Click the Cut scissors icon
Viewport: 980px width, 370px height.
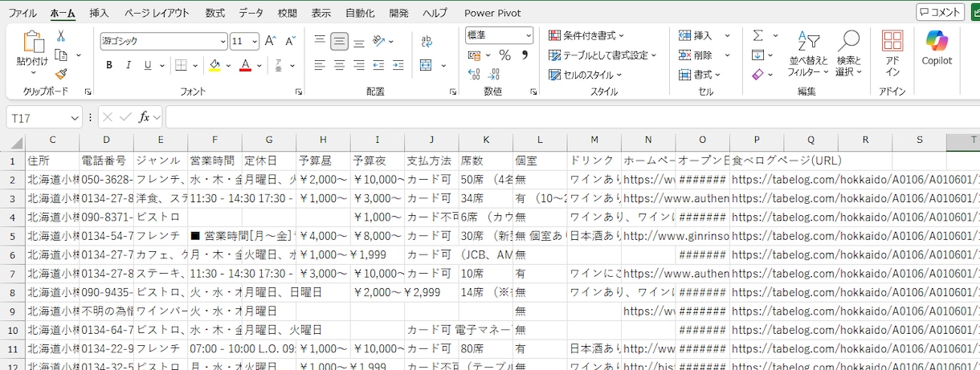tap(61, 36)
